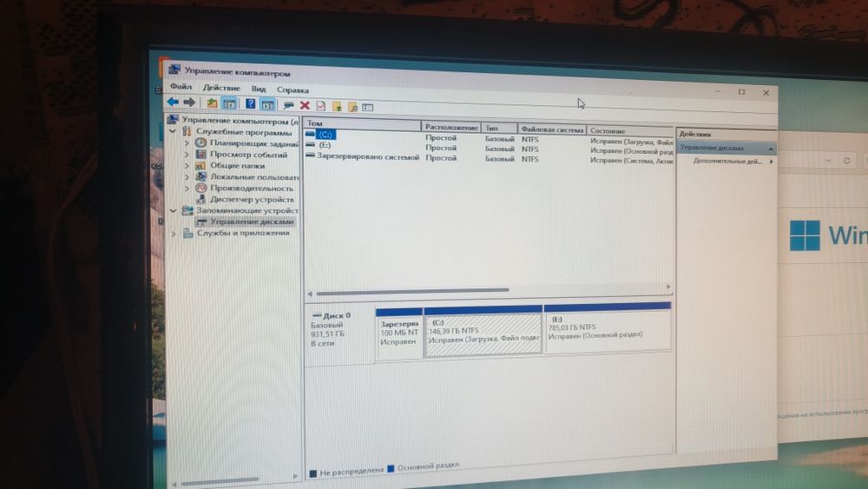Open the Файл menu
Image resolution: width=868 pixels, height=489 pixels.
[x=181, y=86]
